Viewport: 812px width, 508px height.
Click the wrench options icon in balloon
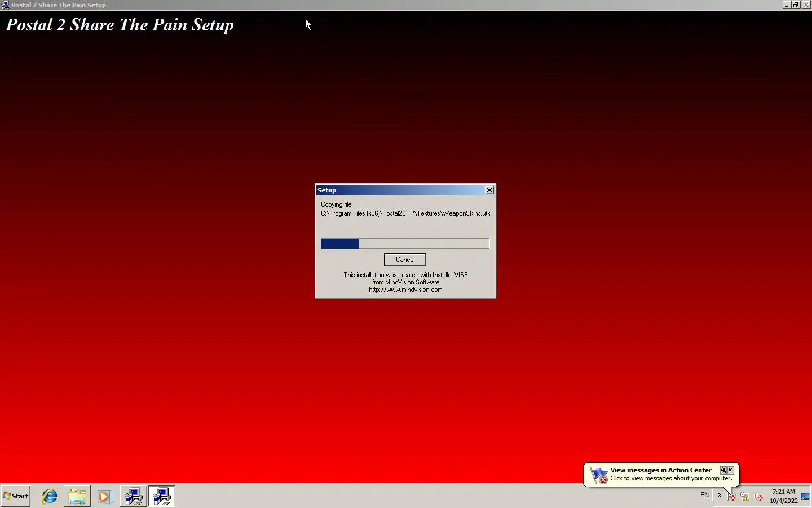(723, 470)
